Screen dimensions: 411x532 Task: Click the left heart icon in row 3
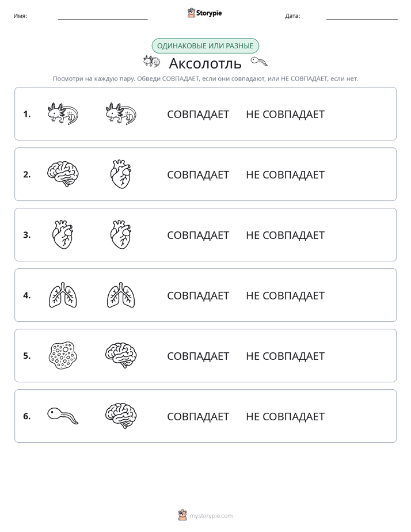coord(63,234)
